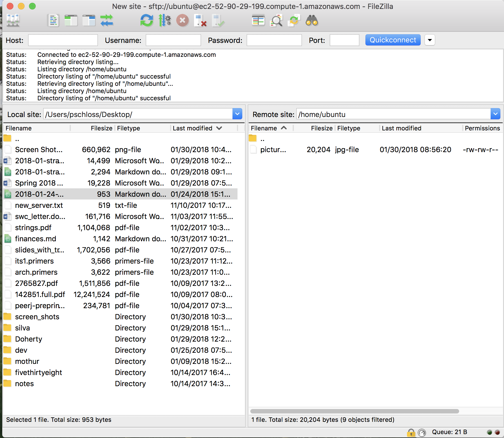Sort local files by Last modified column
This screenshot has width=504, height=438.
(x=192, y=128)
